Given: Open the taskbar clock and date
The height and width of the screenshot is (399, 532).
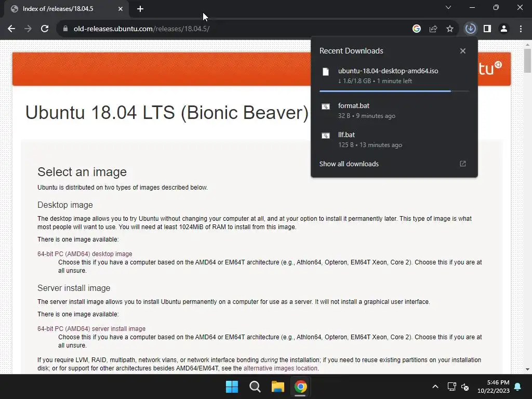Looking at the screenshot, I should click(494, 387).
